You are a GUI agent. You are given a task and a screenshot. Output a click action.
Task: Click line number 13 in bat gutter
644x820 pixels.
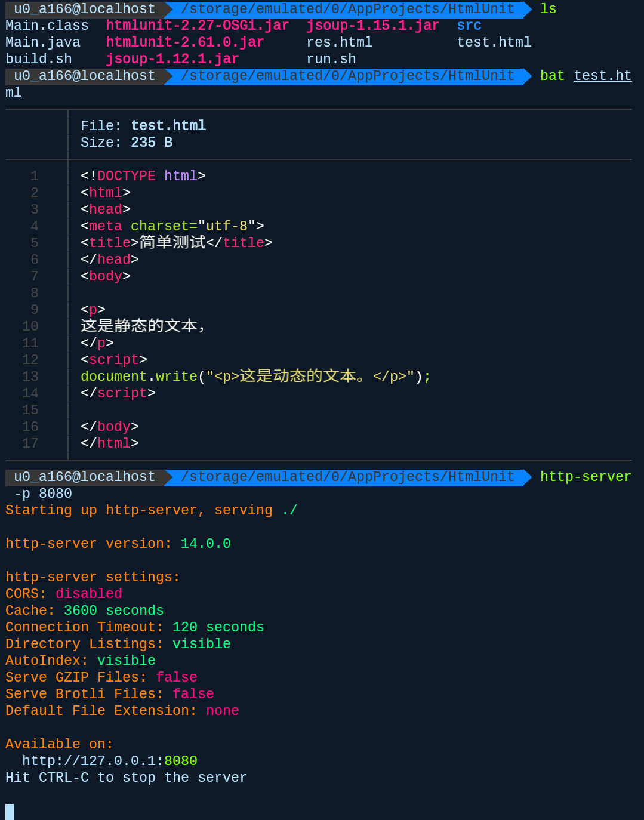(30, 377)
